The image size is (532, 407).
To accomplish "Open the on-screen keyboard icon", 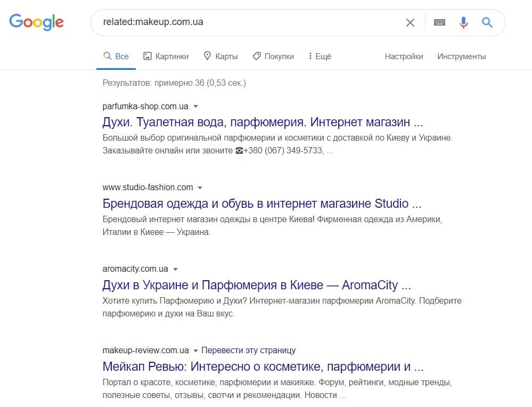I will pyautogui.click(x=438, y=22).
